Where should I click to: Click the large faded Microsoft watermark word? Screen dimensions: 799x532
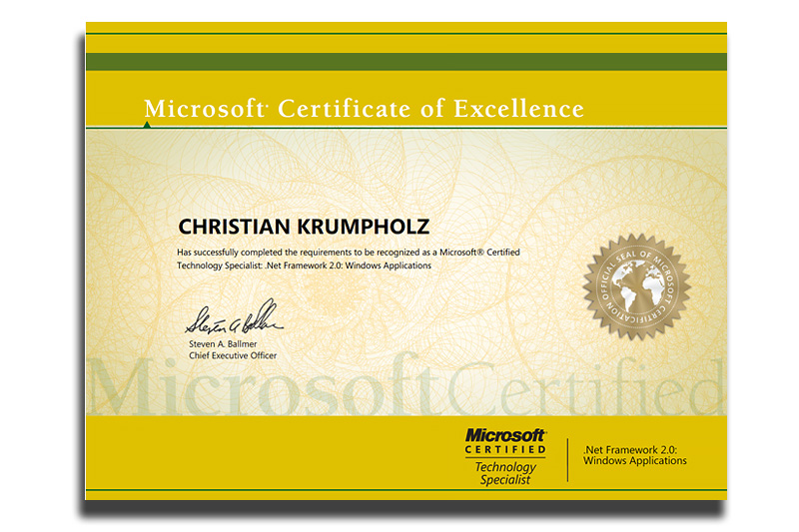[265, 387]
